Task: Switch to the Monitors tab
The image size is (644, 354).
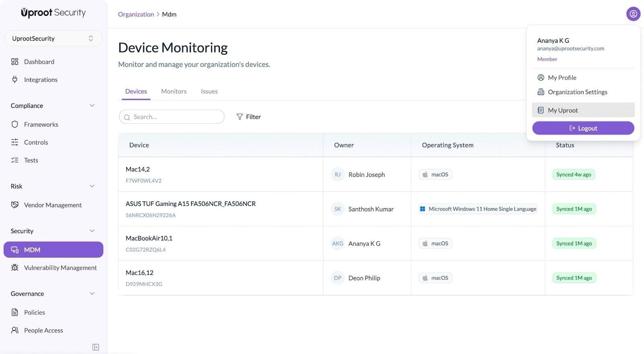Action: [174, 91]
